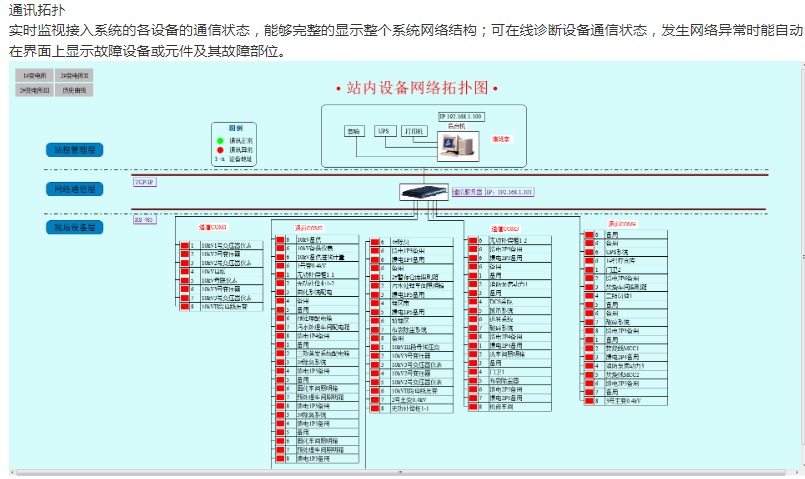
Task: Click the 现场设备层 layer label
Action: (x=74, y=227)
